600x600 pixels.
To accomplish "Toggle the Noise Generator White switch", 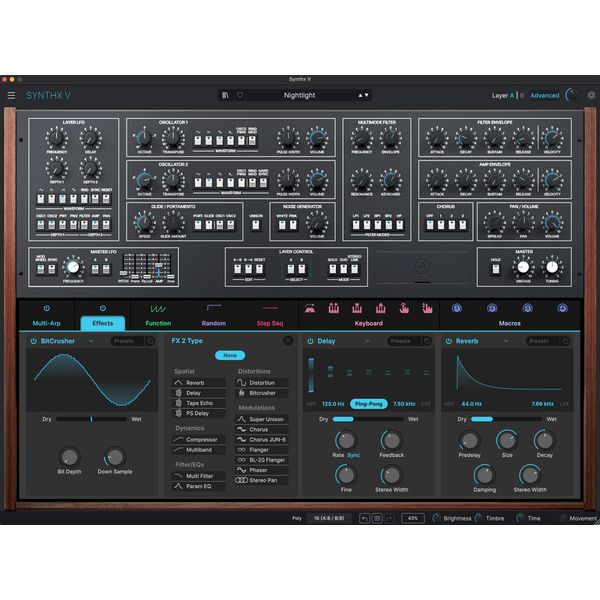I will tap(282, 225).
